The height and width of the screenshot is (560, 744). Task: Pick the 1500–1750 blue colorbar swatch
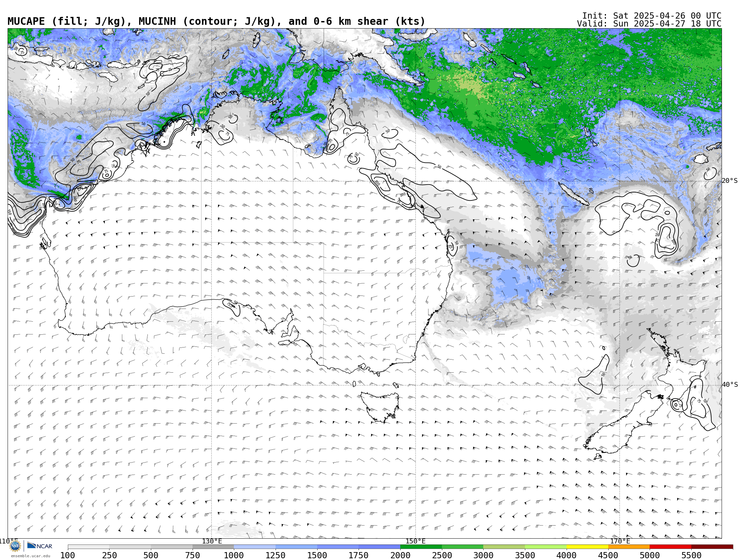coord(338,547)
